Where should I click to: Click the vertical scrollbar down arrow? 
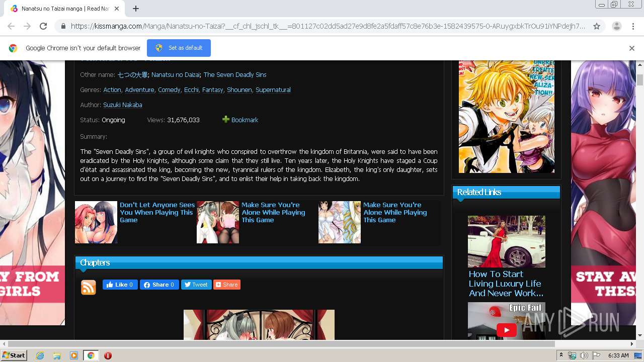point(640,335)
